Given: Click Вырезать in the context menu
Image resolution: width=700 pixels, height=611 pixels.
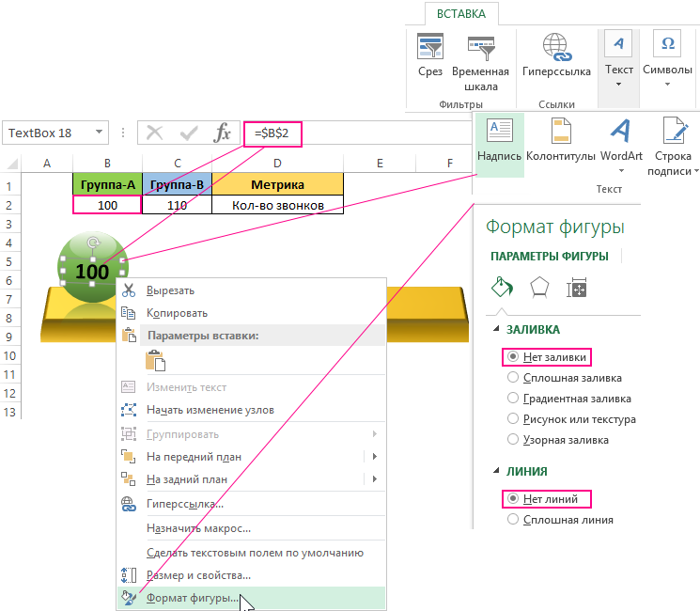Looking at the screenshot, I should (171, 290).
